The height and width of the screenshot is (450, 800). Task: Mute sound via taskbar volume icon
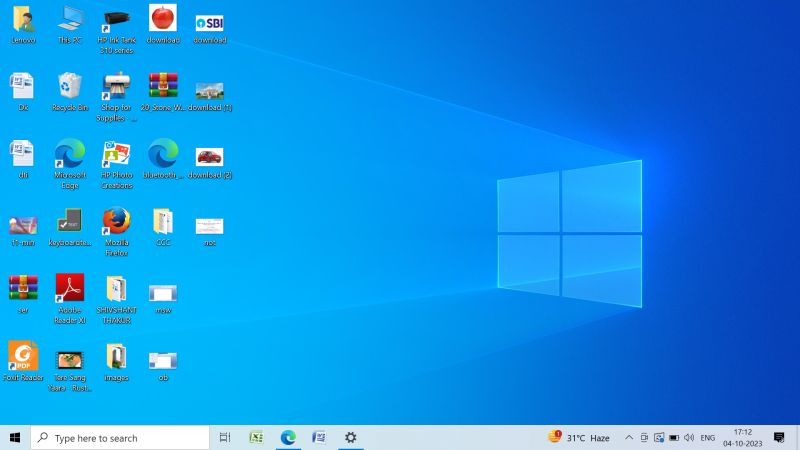click(689, 438)
